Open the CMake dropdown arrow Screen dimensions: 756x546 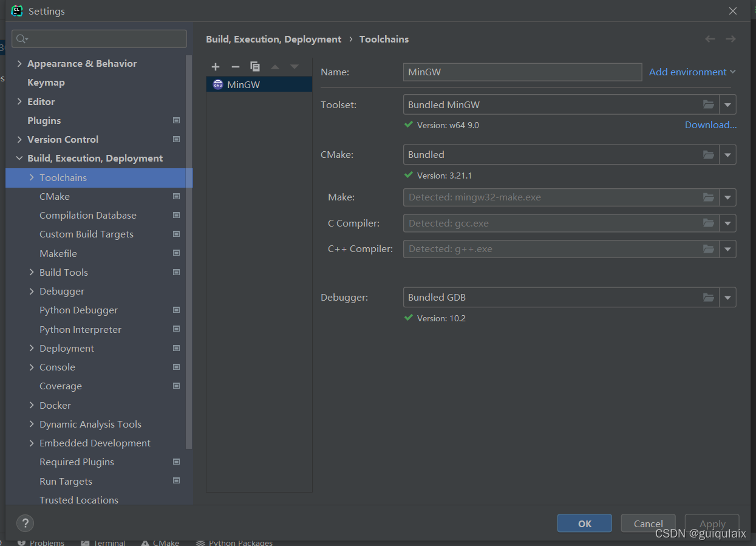728,155
